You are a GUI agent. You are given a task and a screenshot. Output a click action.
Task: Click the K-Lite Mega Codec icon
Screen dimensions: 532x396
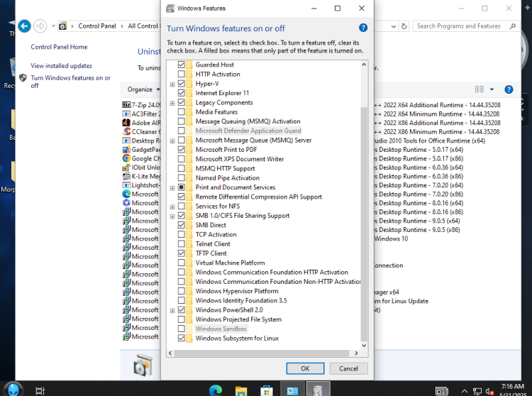point(126,176)
